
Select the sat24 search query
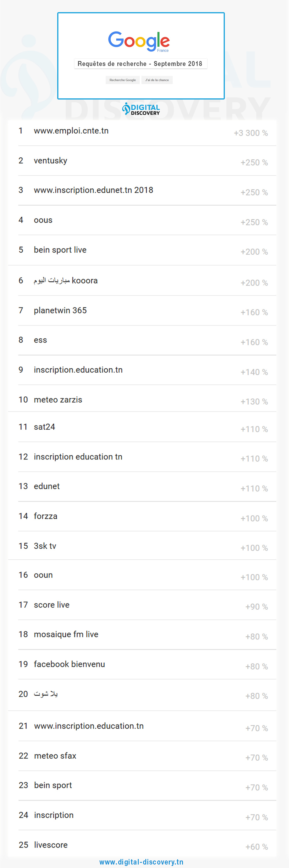[x=45, y=427]
